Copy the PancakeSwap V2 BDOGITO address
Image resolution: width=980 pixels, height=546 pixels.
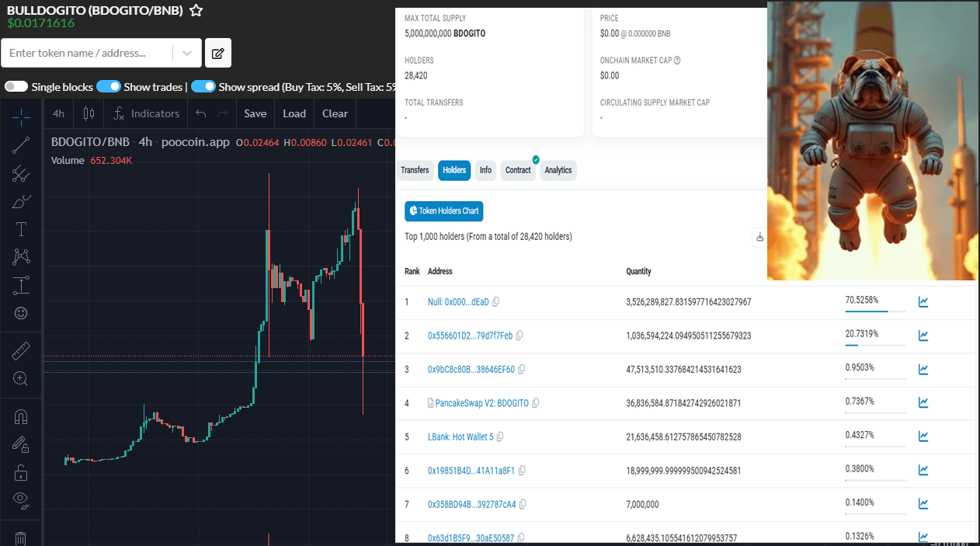coord(536,403)
